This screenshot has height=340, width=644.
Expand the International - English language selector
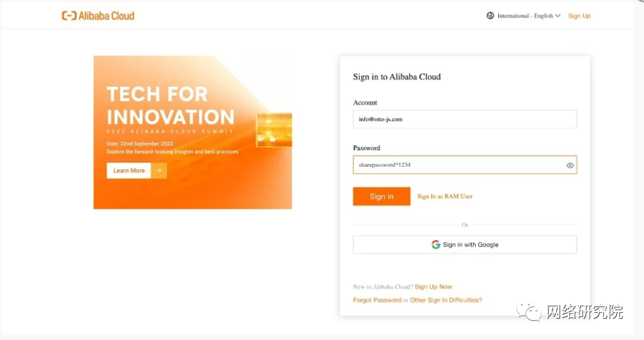[523, 15]
